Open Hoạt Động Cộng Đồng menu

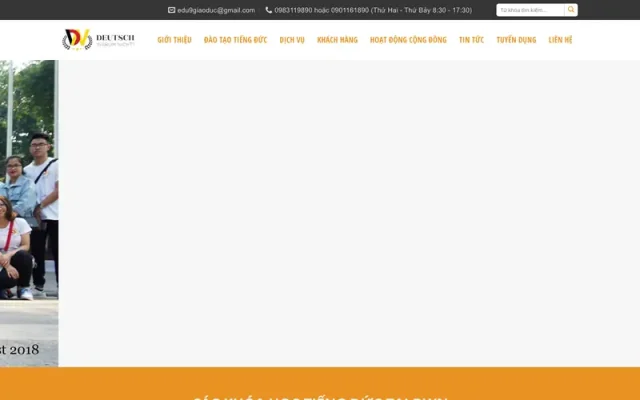[408, 40]
